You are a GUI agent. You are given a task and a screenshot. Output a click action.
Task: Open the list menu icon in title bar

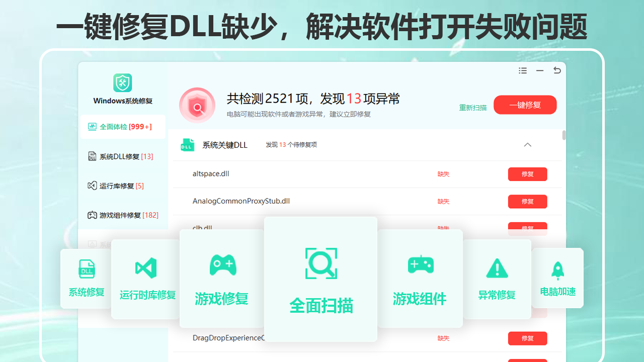coord(523,71)
